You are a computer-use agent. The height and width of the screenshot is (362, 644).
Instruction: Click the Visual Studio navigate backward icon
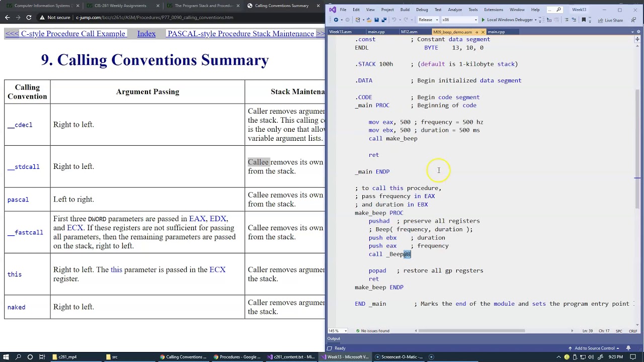click(x=336, y=20)
